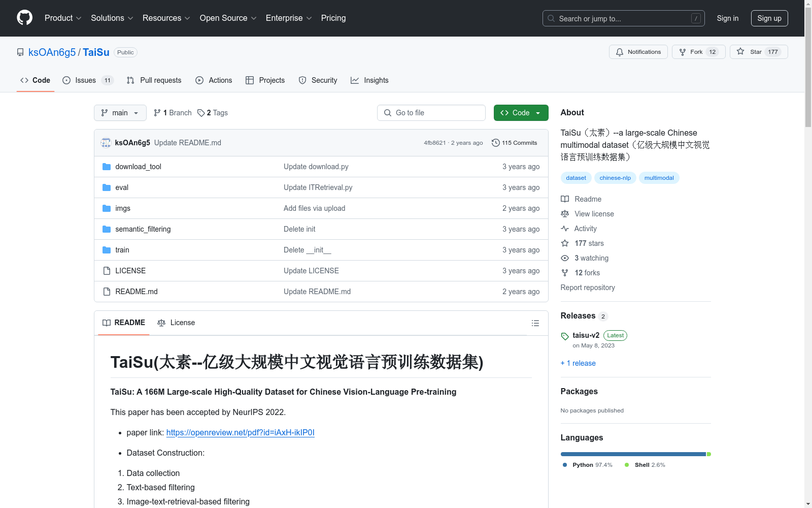Viewport: 812px width, 508px height.
Task: Open the Update ITRetrieval.py commit message
Action: (x=318, y=187)
